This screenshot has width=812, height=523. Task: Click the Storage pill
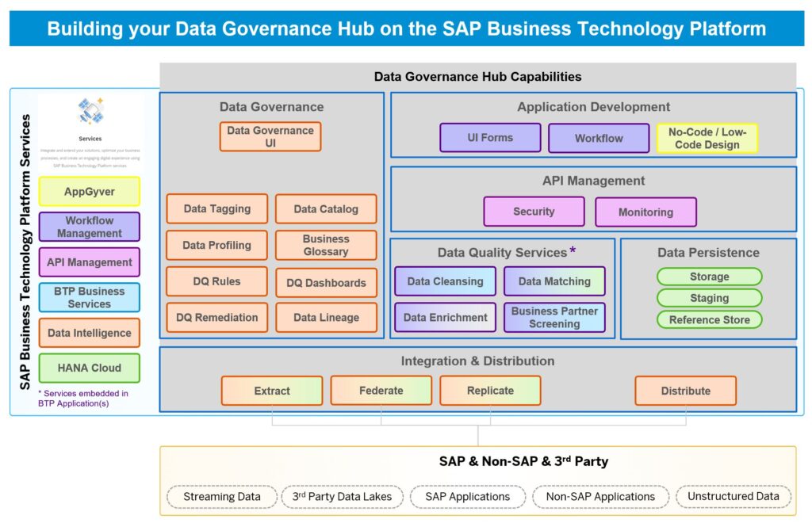pyautogui.click(x=710, y=277)
